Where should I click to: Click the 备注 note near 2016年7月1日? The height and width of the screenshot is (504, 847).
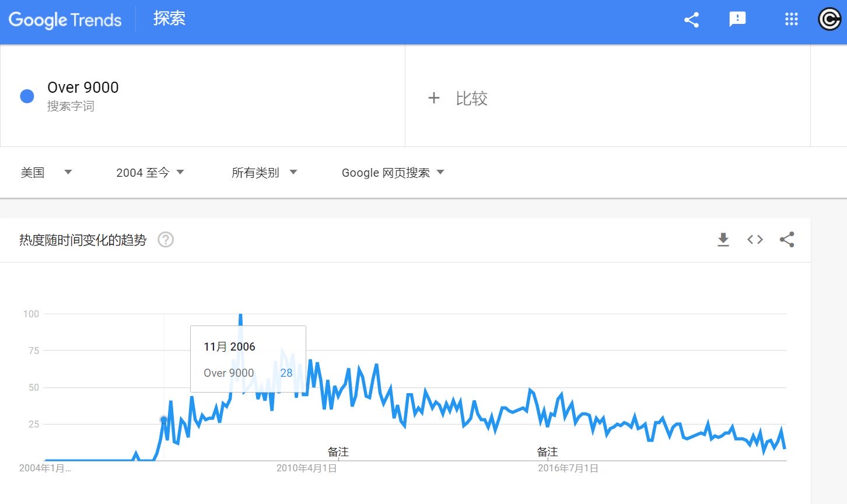[x=547, y=452]
